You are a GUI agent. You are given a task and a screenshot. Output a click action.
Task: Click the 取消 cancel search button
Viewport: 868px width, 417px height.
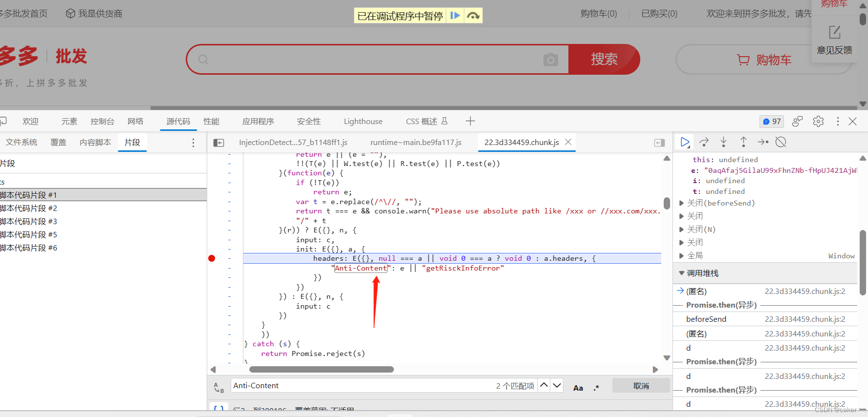tap(641, 386)
